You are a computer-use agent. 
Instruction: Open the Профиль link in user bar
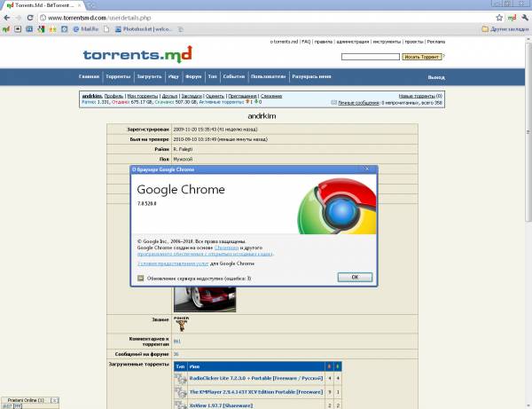113,96
